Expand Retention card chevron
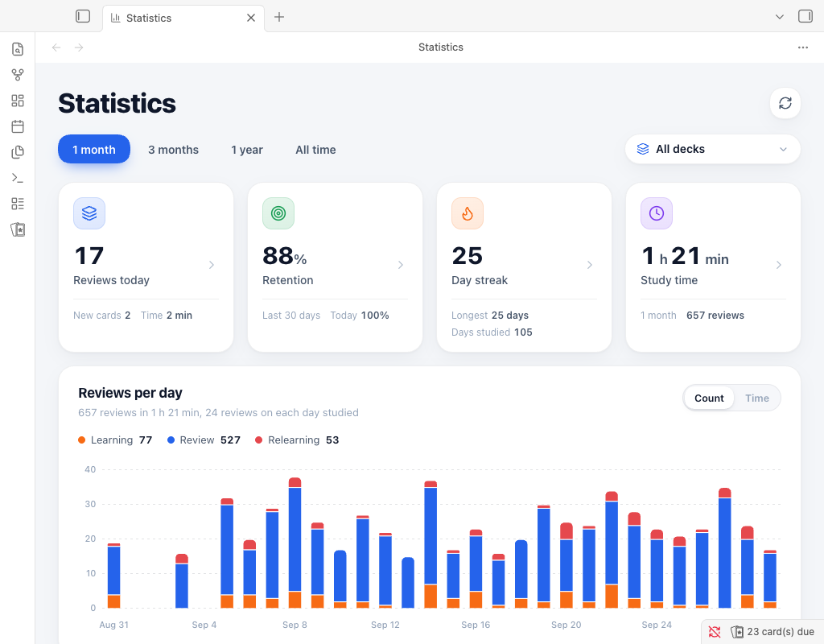 coord(401,265)
